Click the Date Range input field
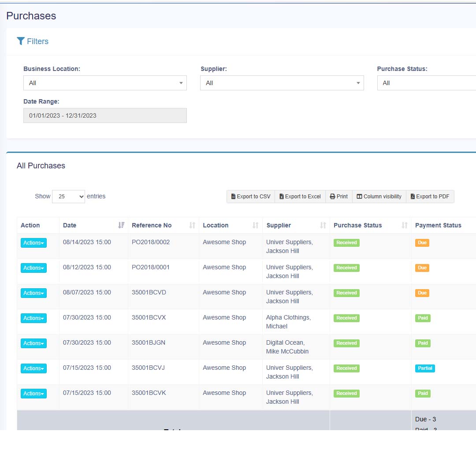The width and height of the screenshot is (476, 476). (105, 115)
